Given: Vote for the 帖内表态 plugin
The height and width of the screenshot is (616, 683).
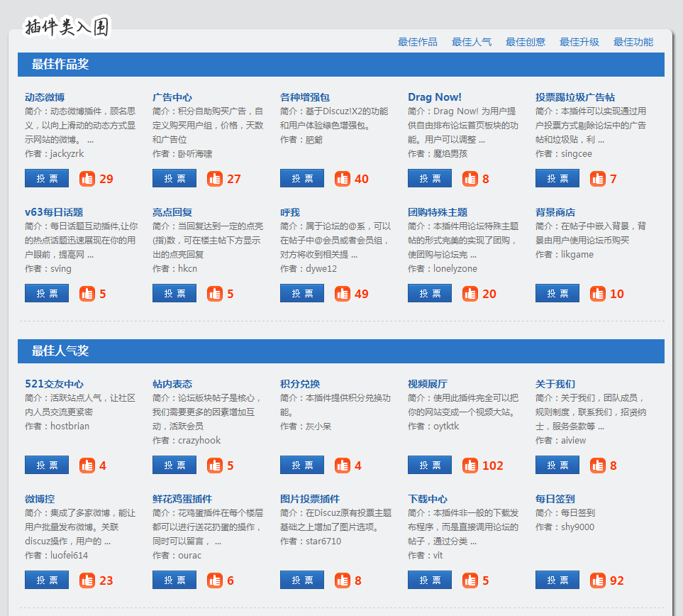Looking at the screenshot, I should (174, 465).
